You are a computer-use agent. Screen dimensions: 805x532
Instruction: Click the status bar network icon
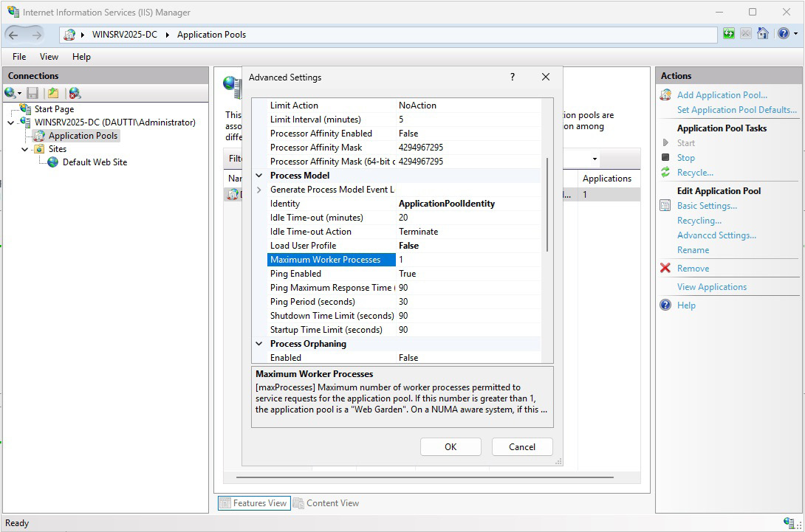point(789,522)
